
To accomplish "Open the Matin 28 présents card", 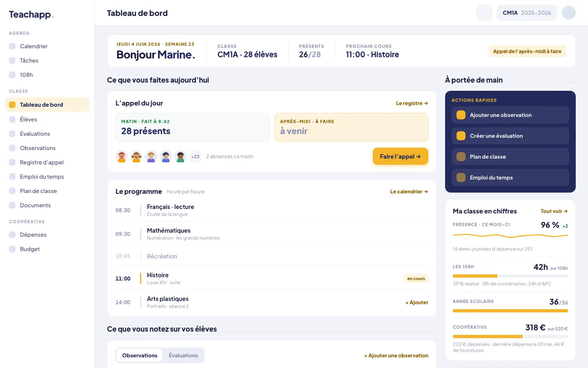I will tap(192, 127).
